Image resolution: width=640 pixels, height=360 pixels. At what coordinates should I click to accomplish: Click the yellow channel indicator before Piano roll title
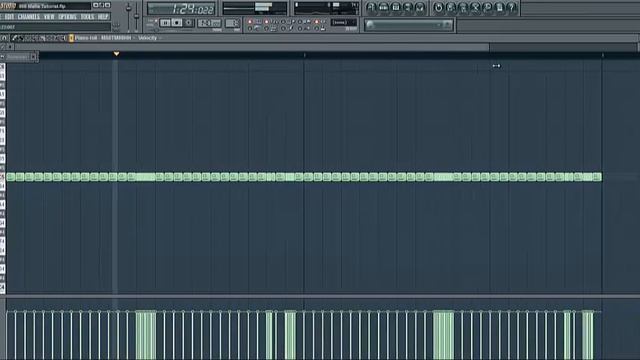tap(71, 38)
